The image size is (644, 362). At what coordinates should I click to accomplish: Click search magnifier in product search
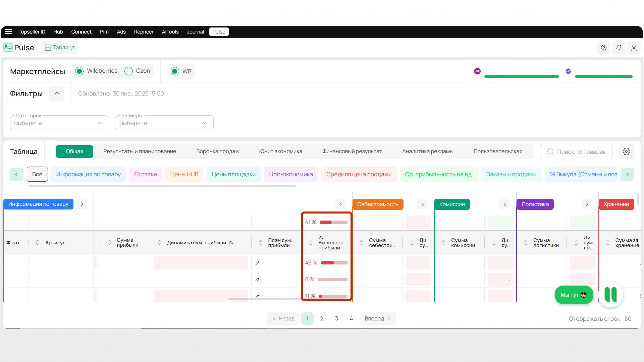[550, 152]
